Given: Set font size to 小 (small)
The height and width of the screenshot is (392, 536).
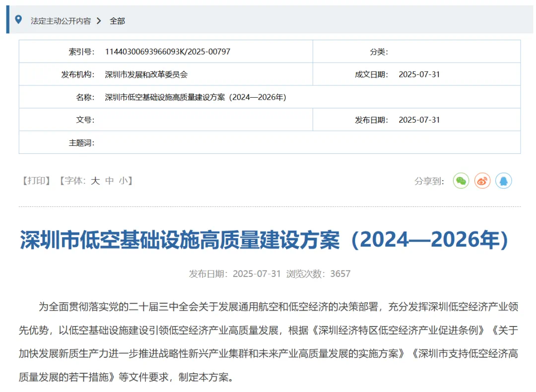Looking at the screenshot, I should point(123,181).
